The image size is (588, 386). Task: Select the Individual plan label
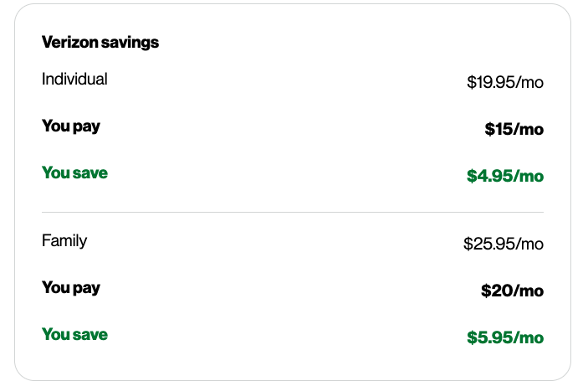coord(74,80)
